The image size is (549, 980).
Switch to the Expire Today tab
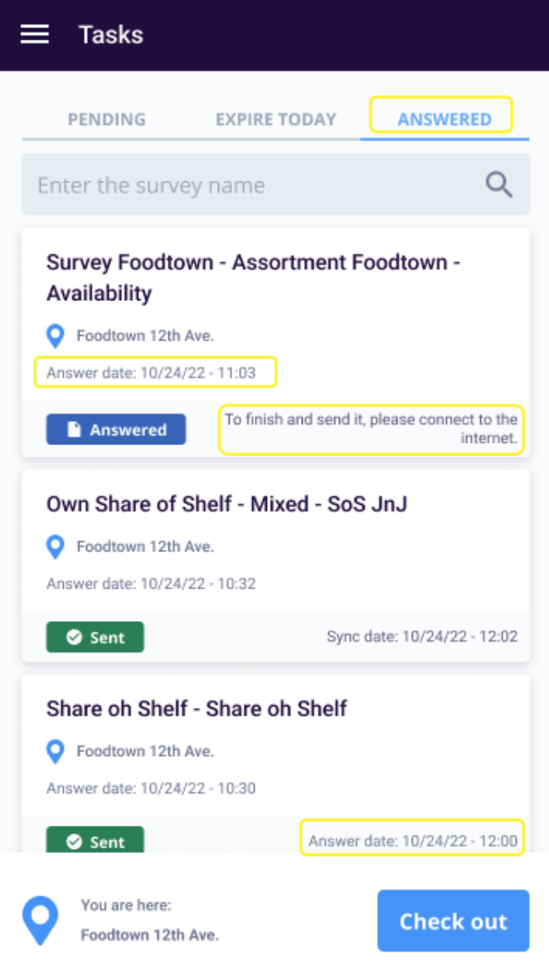click(275, 119)
